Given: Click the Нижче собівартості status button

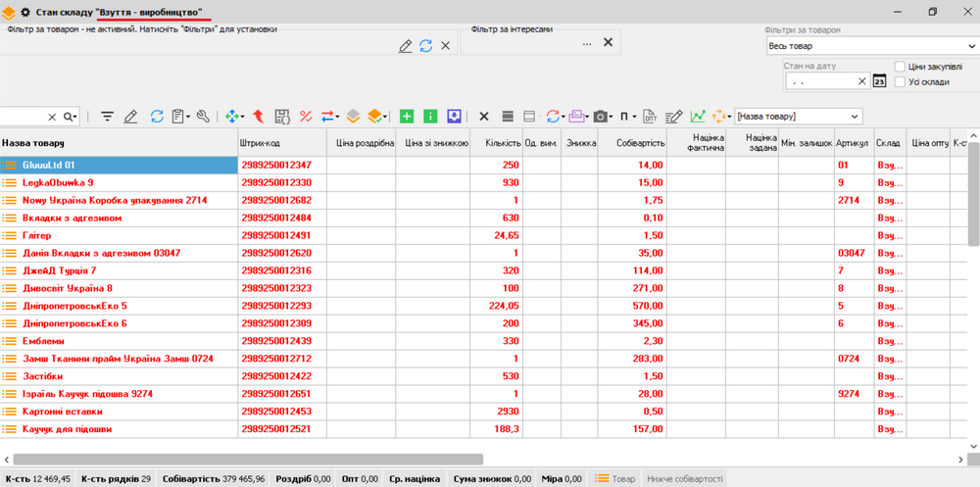Looking at the screenshot, I should tap(684, 479).
